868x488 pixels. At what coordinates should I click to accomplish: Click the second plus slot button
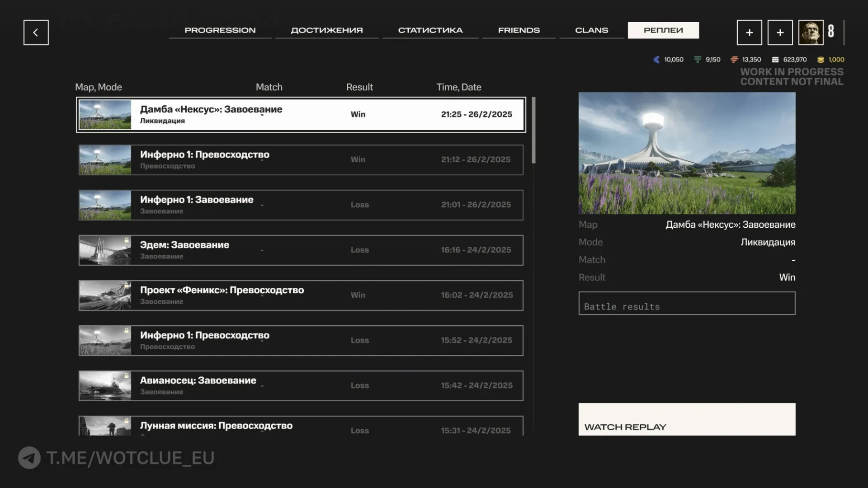click(780, 33)
